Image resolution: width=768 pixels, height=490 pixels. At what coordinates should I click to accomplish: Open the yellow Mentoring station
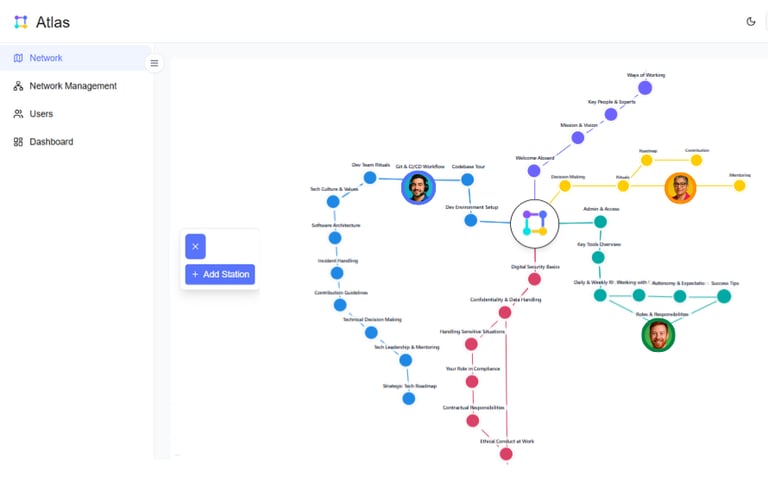coord(740,186)
